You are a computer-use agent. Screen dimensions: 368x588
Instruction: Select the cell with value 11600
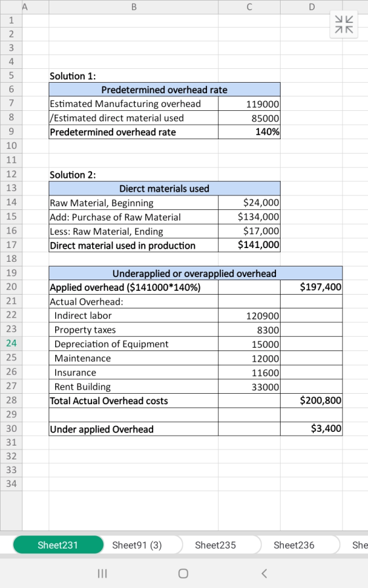[249, 373]
